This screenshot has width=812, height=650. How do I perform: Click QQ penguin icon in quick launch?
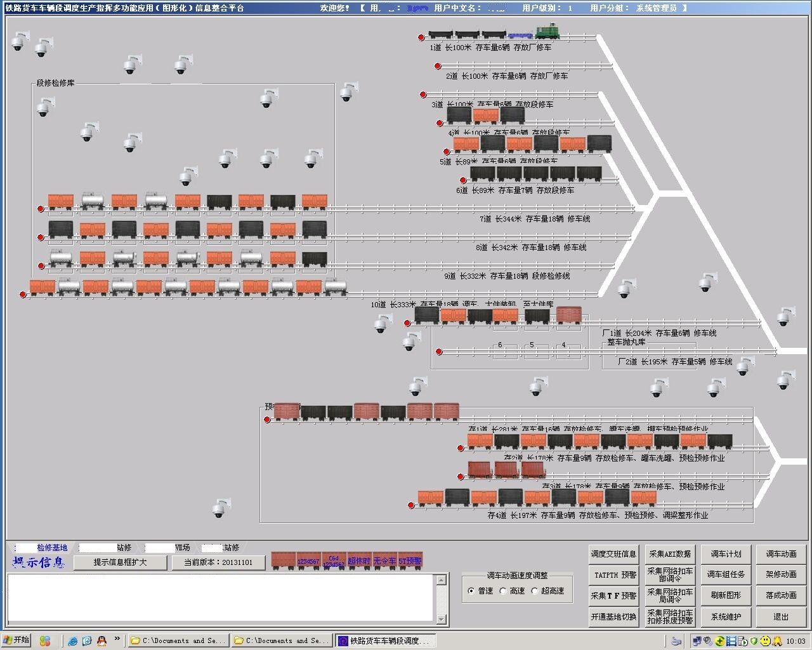click(101, 641)
